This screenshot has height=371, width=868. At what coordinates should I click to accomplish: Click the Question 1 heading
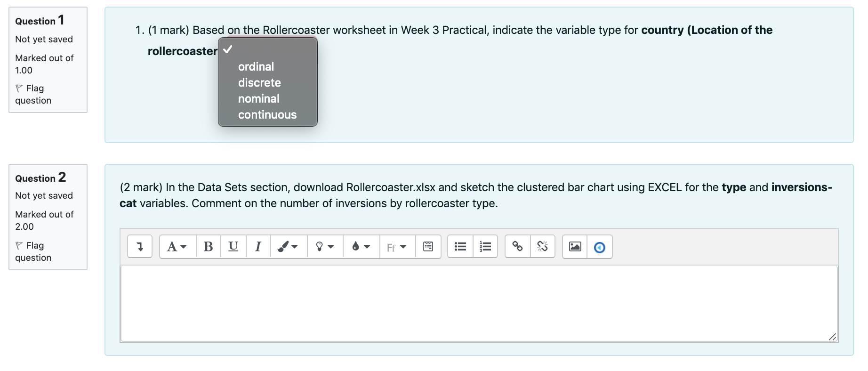pyautogui.click(x=40, y=20)
